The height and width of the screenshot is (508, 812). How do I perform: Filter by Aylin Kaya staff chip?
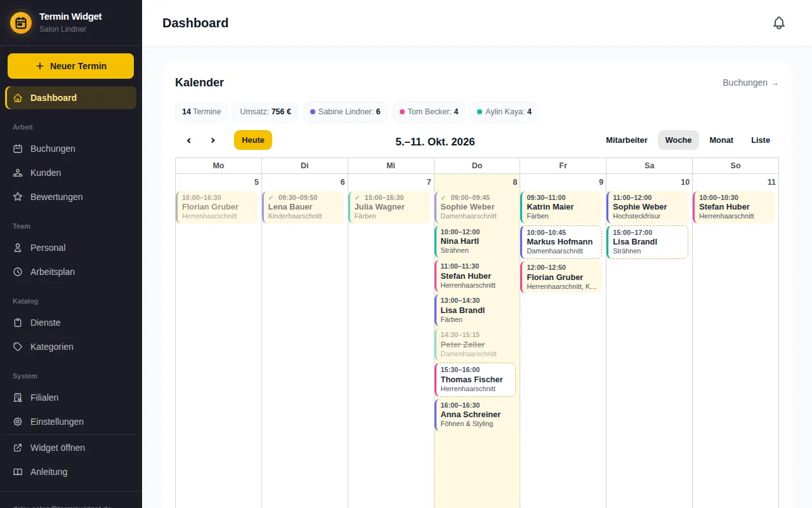click(x=504, y=112)
